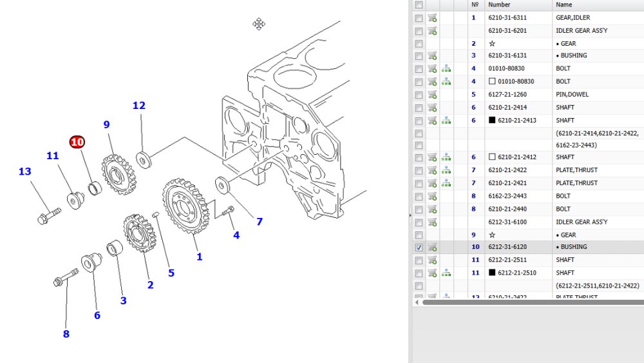The image size is (644, 363).
Task: Add shaft 6210-21-2412 to cart
Action: [x=432, y=157]
